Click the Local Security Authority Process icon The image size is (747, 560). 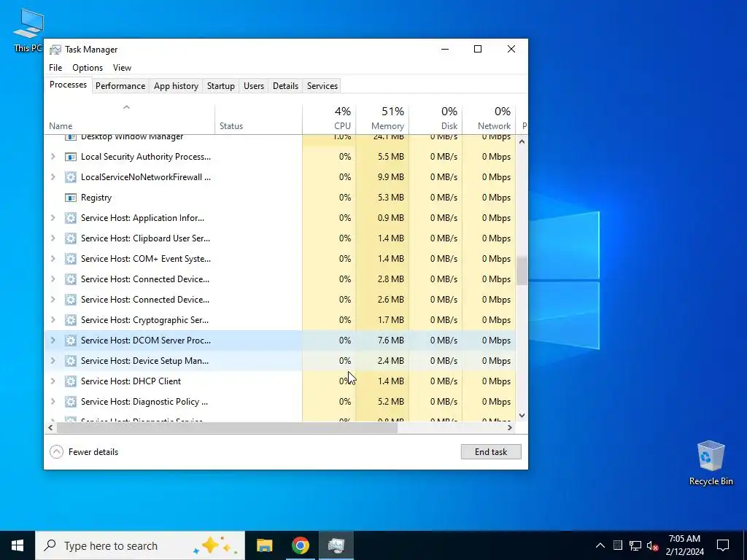click(71, 157)
